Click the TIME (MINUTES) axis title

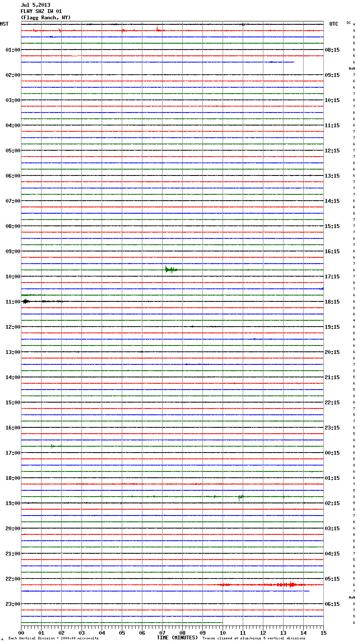(x=177, y=638)
